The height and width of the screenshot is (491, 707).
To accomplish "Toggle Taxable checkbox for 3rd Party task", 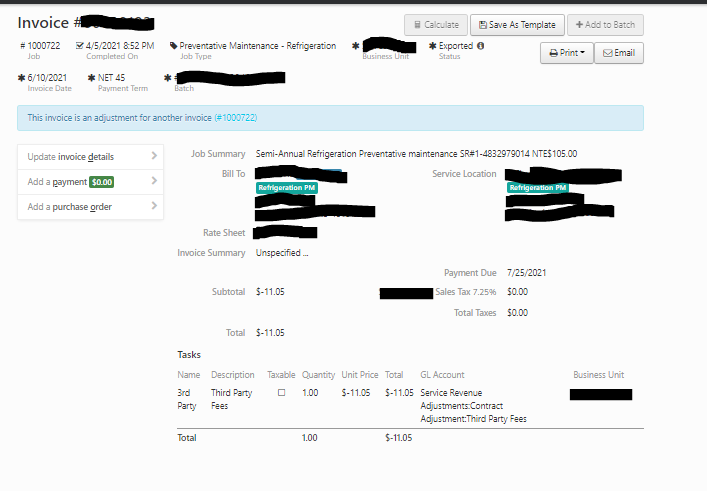I will click(x=281, y=393).
